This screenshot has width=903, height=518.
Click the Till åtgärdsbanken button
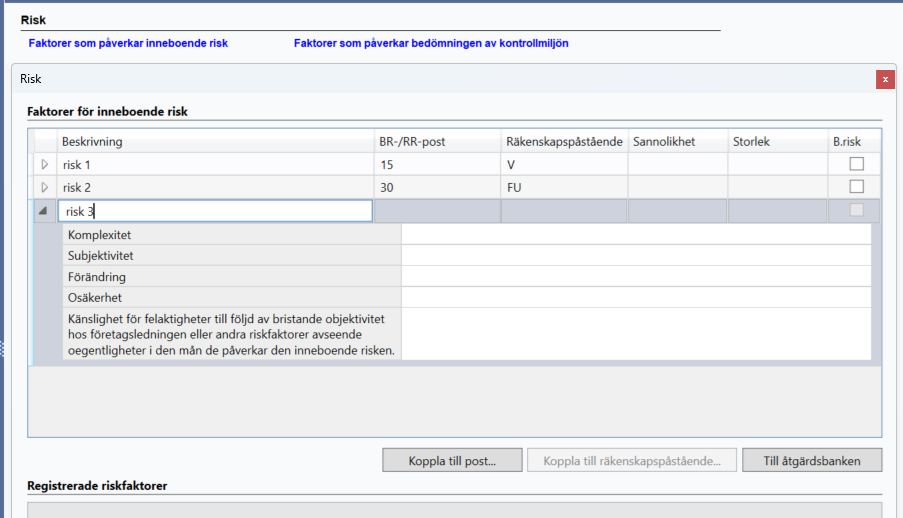click(x=812, y=460)
